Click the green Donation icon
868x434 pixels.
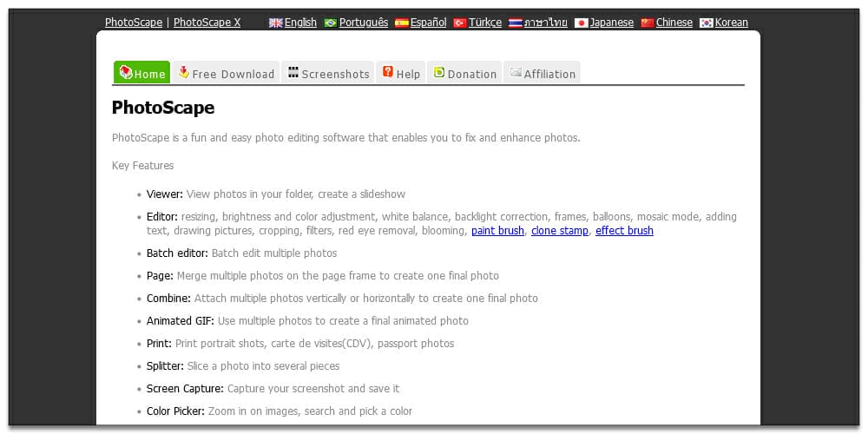pos(439,72)
